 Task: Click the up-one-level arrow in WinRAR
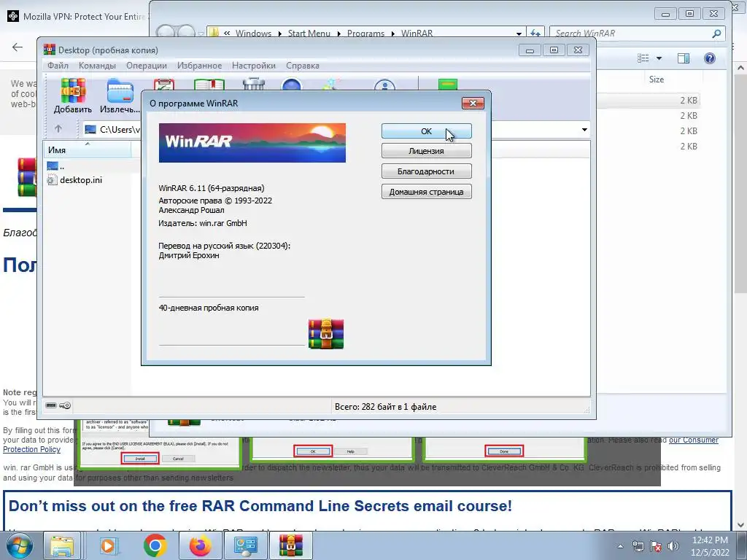58,128
